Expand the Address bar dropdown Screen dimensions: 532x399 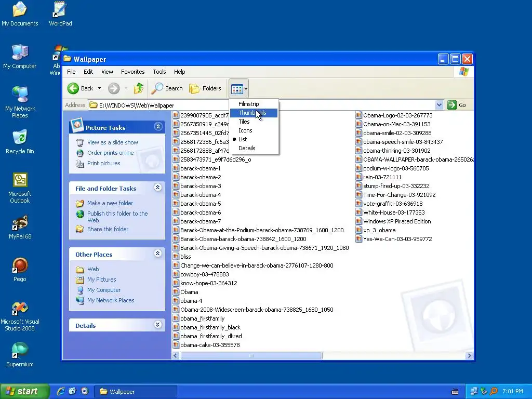[439, 105]
